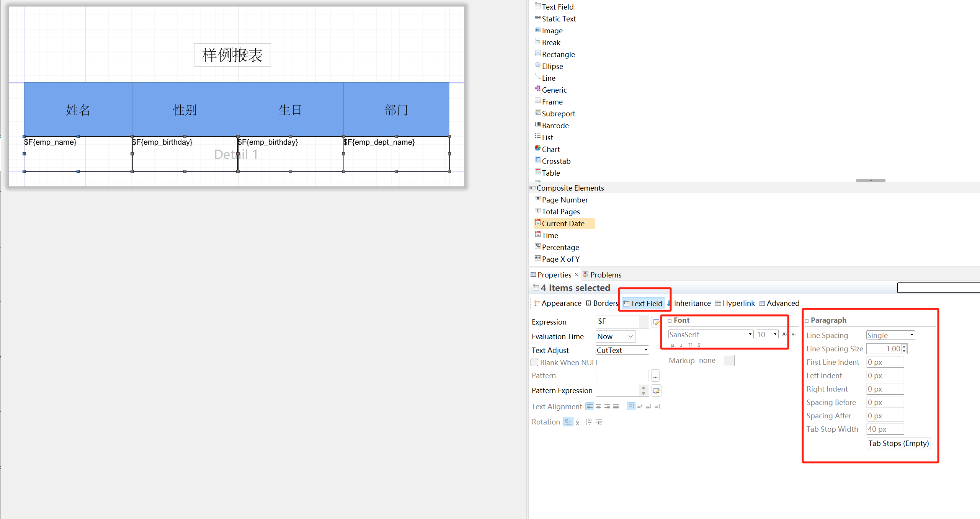This screenshot has width=980, height=519.
Task: Click the bold font style icon
Action: click(x=673, y=345)
